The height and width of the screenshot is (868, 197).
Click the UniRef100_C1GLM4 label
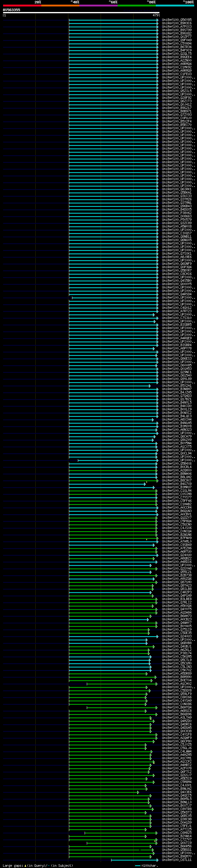(x=177, y=491)
